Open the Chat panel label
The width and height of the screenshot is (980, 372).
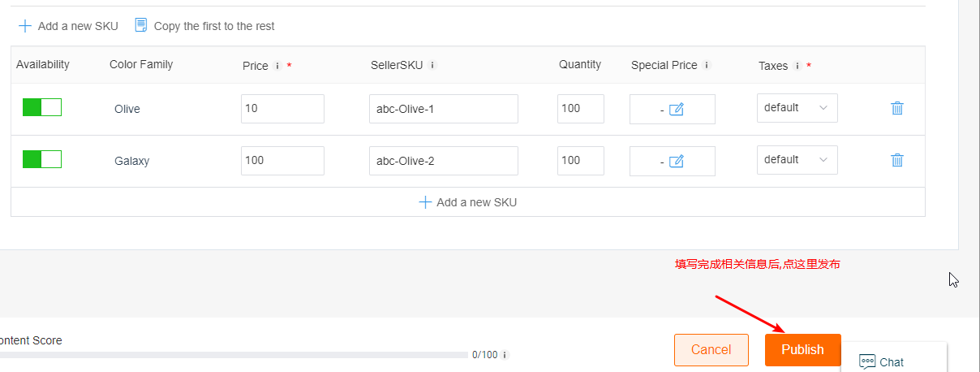892,362
